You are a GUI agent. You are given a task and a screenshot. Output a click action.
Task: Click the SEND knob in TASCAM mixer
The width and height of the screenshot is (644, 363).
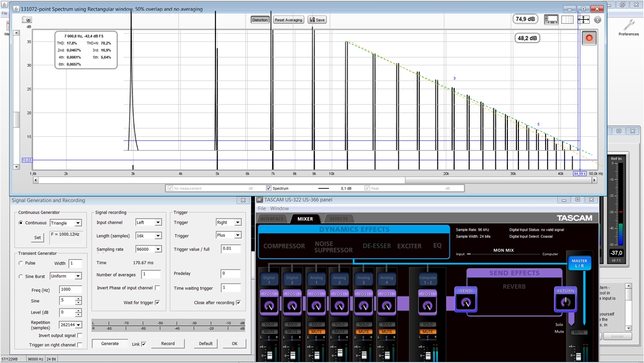pos(466,302)
